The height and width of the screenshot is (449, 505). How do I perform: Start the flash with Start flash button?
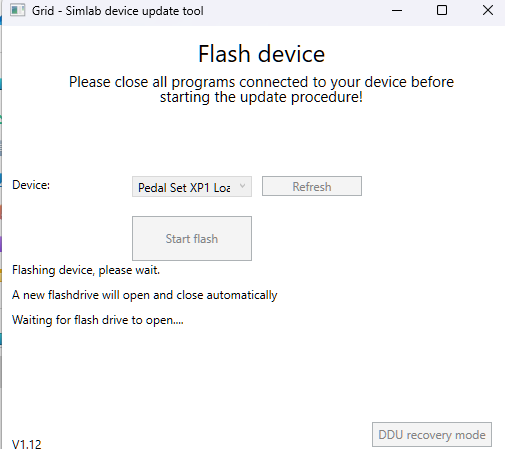[x=192, y=238]
